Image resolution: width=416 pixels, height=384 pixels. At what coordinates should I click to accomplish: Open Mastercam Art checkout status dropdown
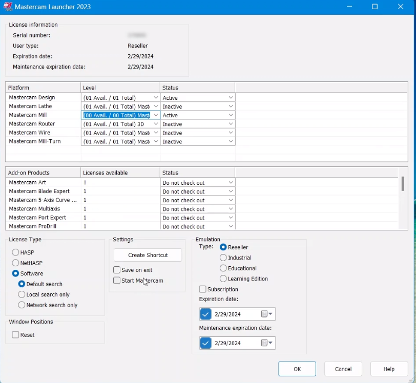pyautogui.click(x=198, y=183)
